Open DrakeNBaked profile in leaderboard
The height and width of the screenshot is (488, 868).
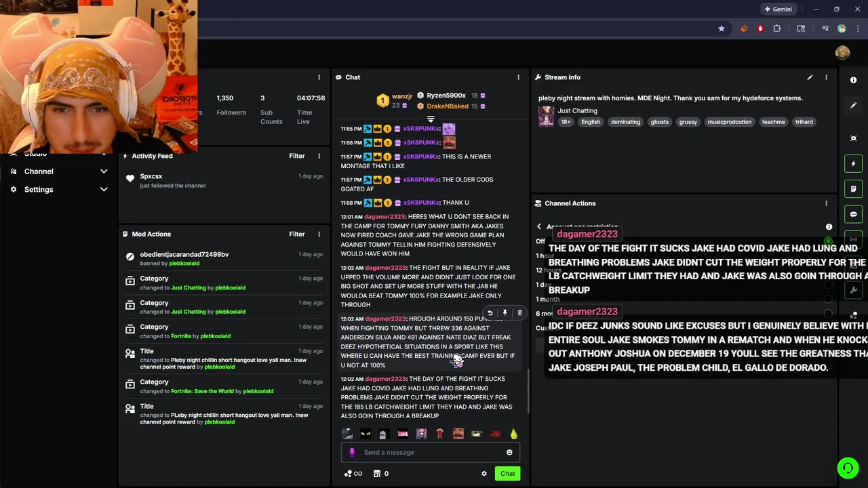[x=448, y=106]
